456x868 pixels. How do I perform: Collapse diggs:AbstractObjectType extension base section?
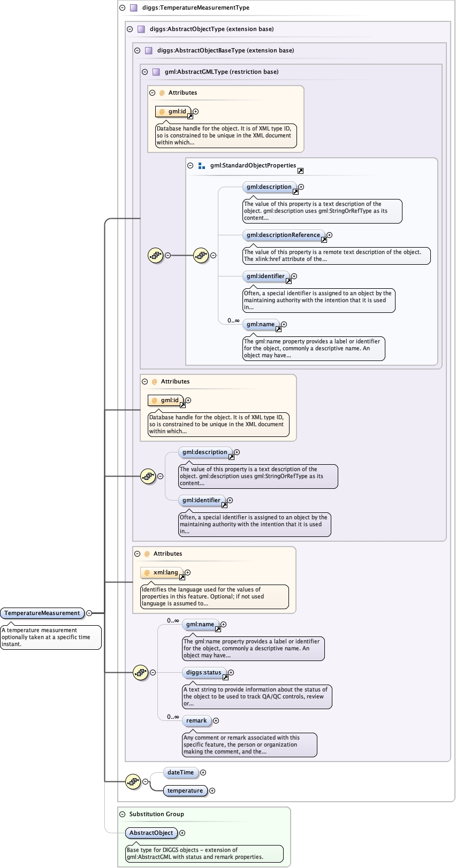130,29
